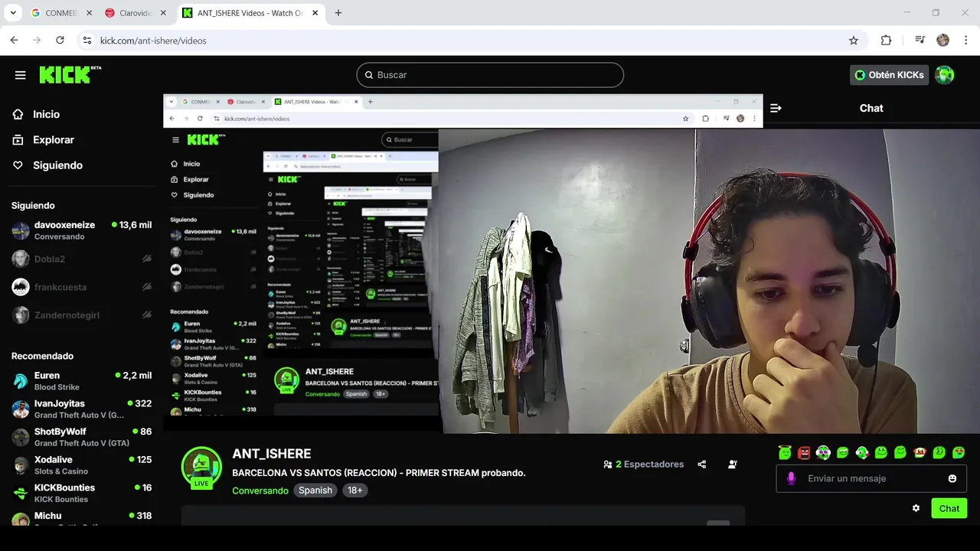The height and width of the screenshot is (551, 980).
Task: Insert the heart-eyes emote at row end
Action: click(x=959, y=452)
